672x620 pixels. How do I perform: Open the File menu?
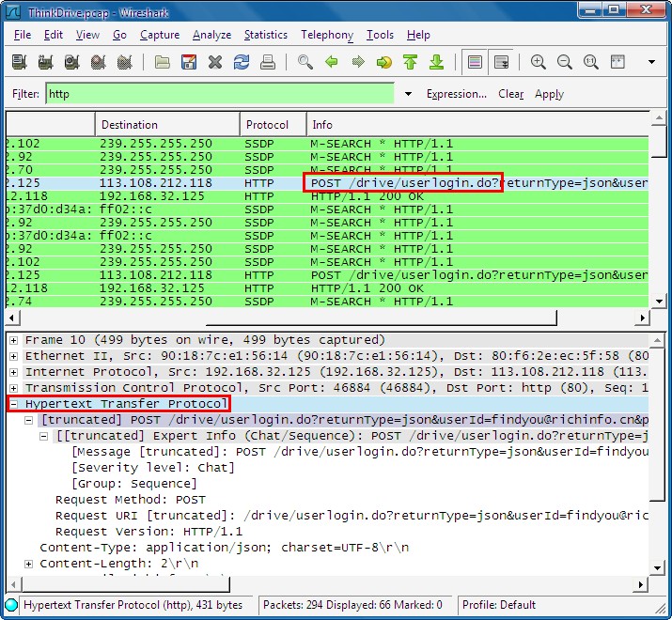(x=23, y=35)
